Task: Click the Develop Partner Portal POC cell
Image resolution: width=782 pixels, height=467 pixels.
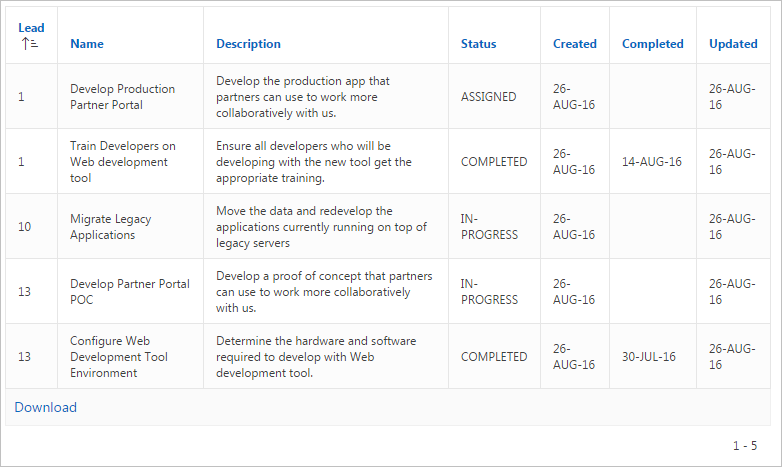Action: click(129, 292)
